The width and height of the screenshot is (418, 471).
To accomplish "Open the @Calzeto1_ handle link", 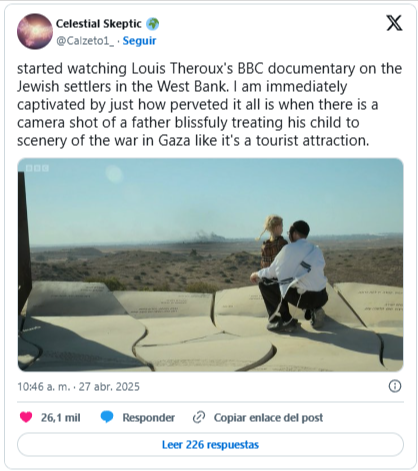I will pyautogui.click(x=85, y=41).
